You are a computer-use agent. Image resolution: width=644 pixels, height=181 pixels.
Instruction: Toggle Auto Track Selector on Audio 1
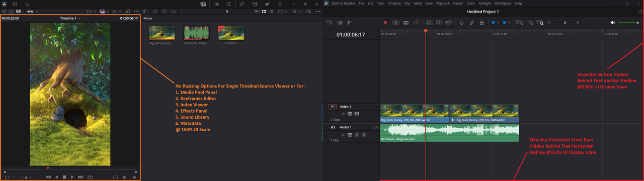point(350,134)
